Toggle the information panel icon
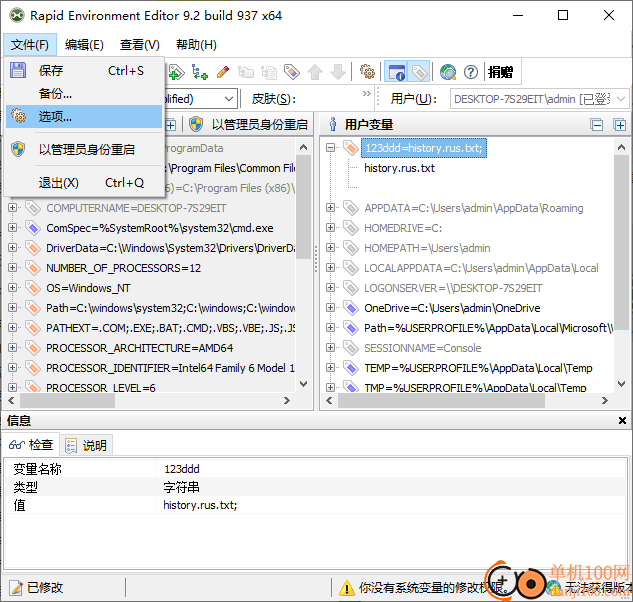633x602 pixels. tap(396, 72)
